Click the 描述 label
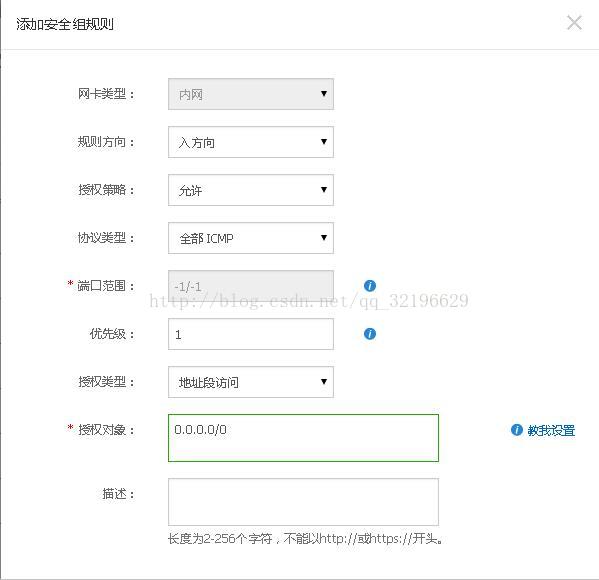The width and height of the screenshot is (599, 580). click(x=118, y=494)
